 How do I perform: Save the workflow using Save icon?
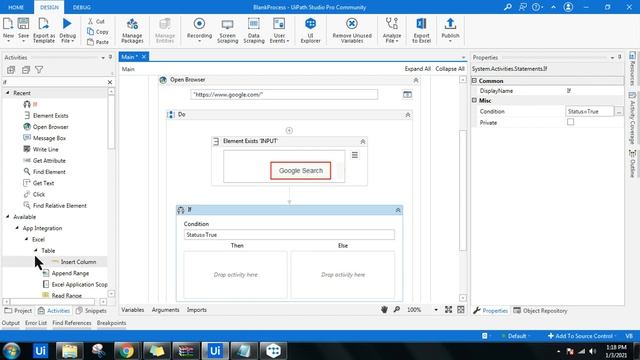23,30
